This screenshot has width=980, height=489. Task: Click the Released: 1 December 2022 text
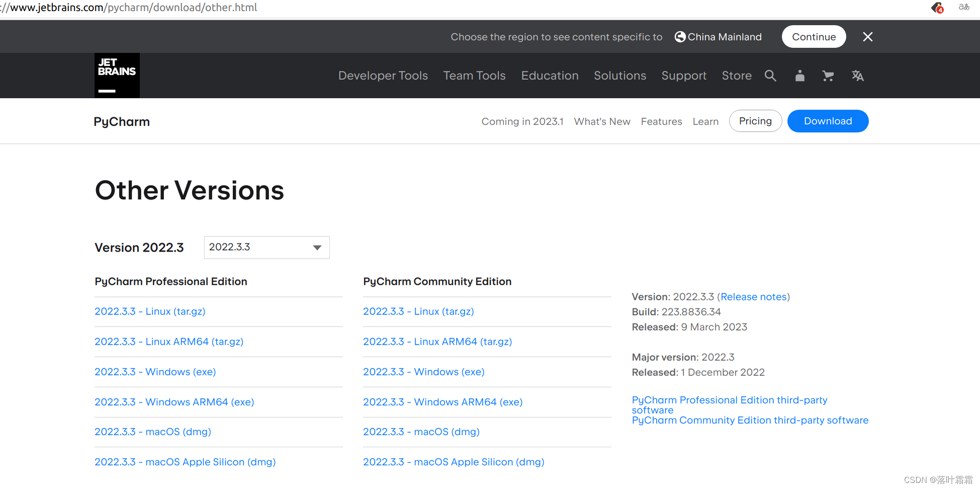point(698,372)
